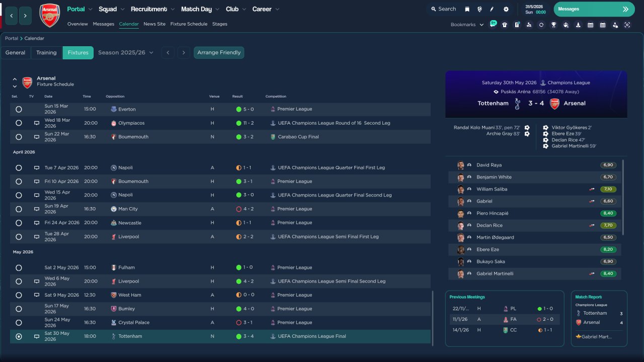Click the shirt squad bookmark icon
644x362 pixels.
[505, 25]
